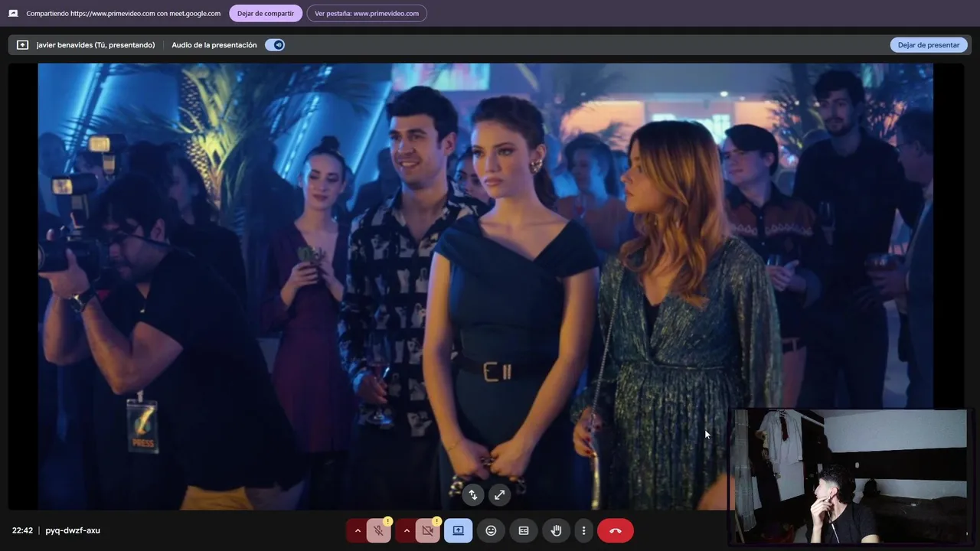Image resolution: width=980 pixels, height=551 pixels.
Task: Click the shared Prime Video presentation area
Action: (x=485, y=286)
